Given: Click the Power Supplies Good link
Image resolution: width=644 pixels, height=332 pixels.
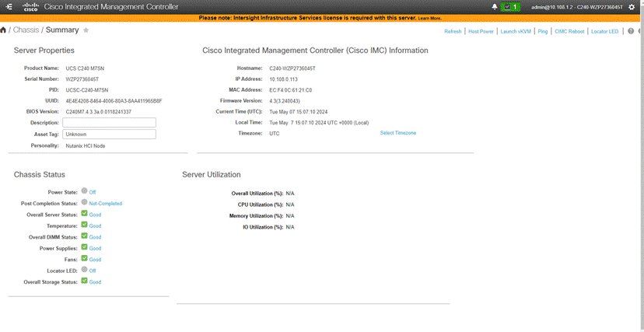Looking at the screenshot, I should [95, 248].
